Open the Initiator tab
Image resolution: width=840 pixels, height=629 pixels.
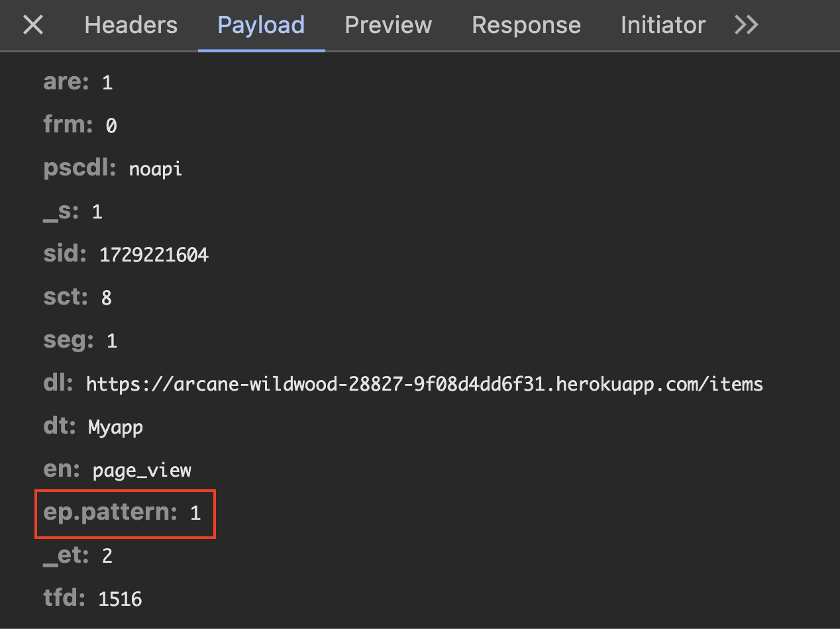click(x=662, y=25)
